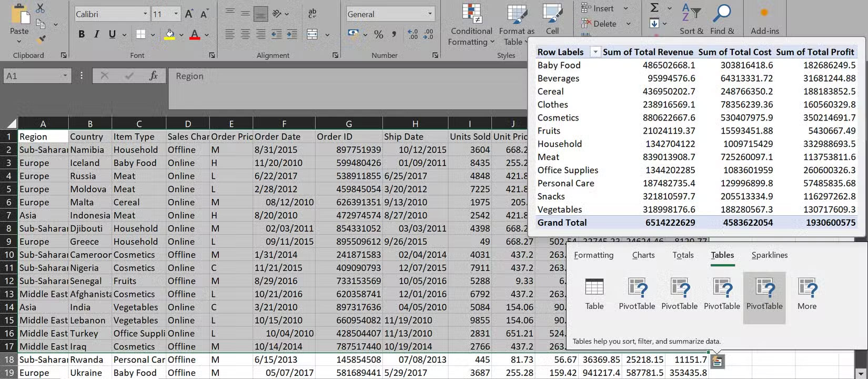Image resolution: width=868 pixels, height=379 pixels.
Task: Click the Quick Analysis button icon
Action: (x=717, y=361)
